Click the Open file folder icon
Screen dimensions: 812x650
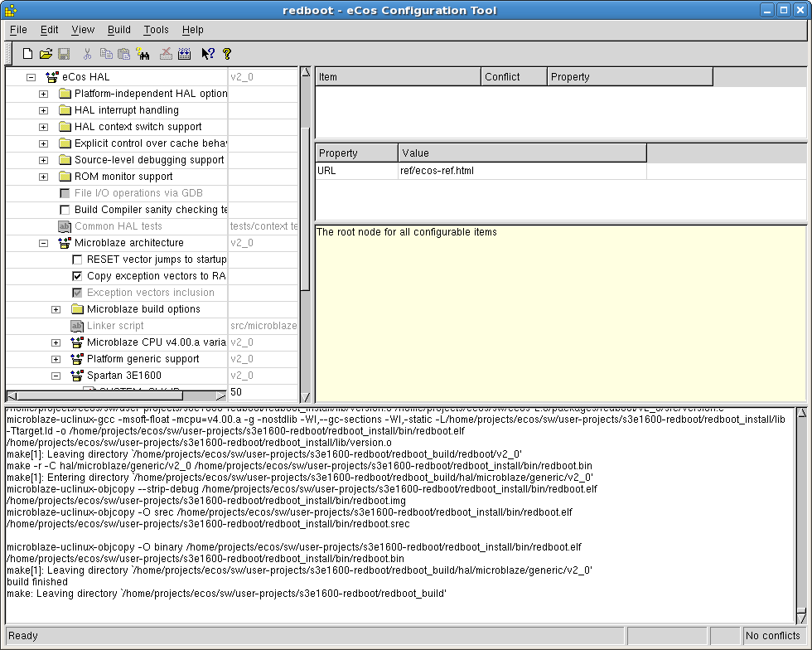[46, 54]
